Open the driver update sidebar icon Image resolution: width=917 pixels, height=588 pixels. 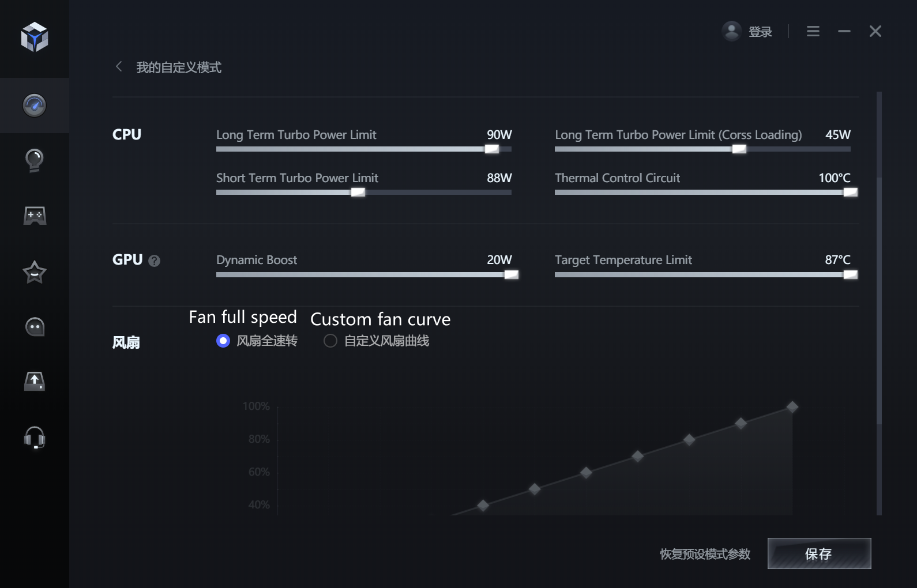point(35,381)
